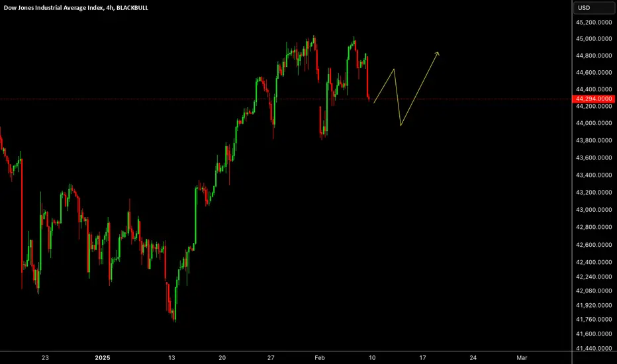Click the 41,760.0000 price axis label

coord(594,320)
